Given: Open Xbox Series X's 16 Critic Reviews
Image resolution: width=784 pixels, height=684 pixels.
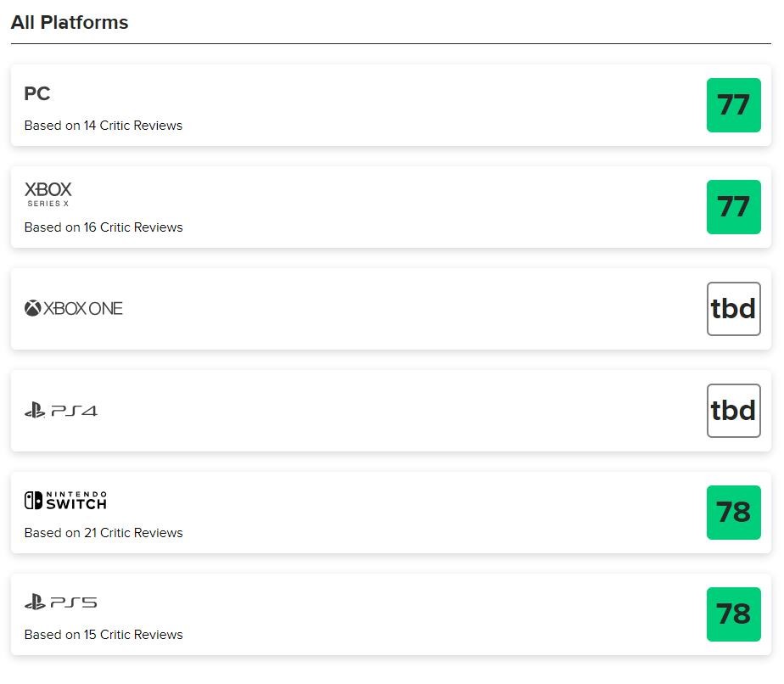Looking at the screenshot, I should 103,227.
